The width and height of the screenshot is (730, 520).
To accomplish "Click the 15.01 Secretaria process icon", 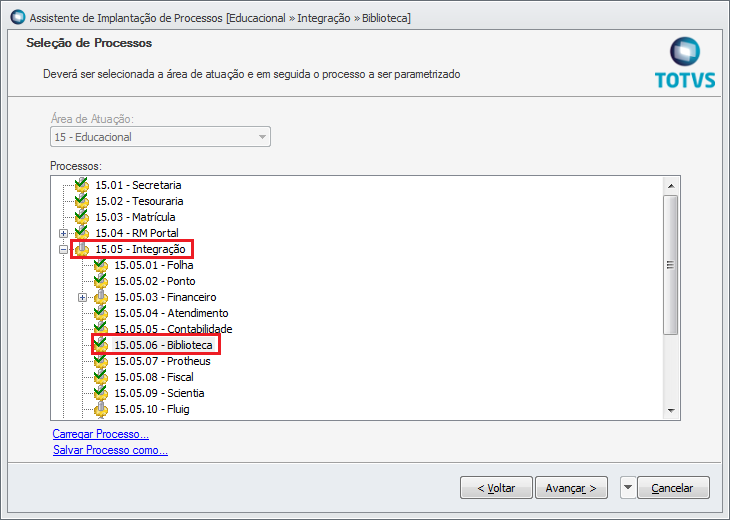I will [x=82, y=185].
